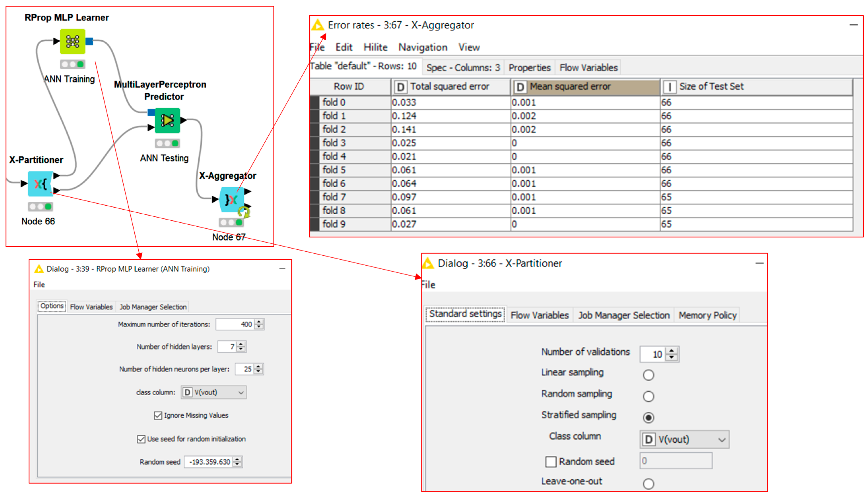Choose Leave-one-out radio option
Viewport: 868px width, 499px height.
tap(648, 483)
